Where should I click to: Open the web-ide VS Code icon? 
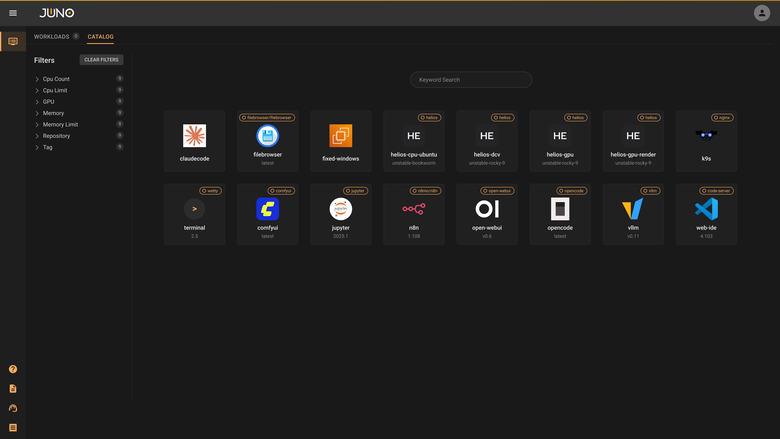pos(706,209)
